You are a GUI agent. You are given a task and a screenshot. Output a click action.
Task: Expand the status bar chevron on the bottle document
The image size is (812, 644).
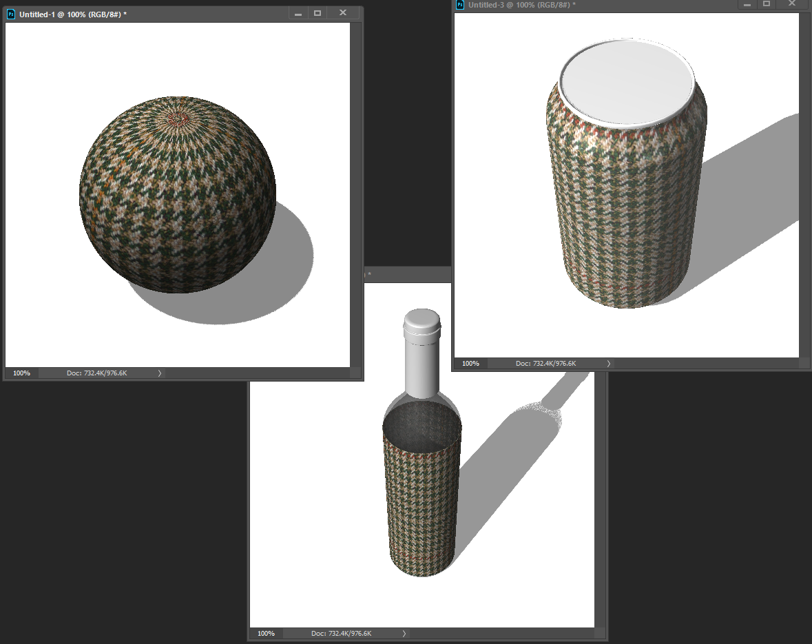[x=405, y=633]
